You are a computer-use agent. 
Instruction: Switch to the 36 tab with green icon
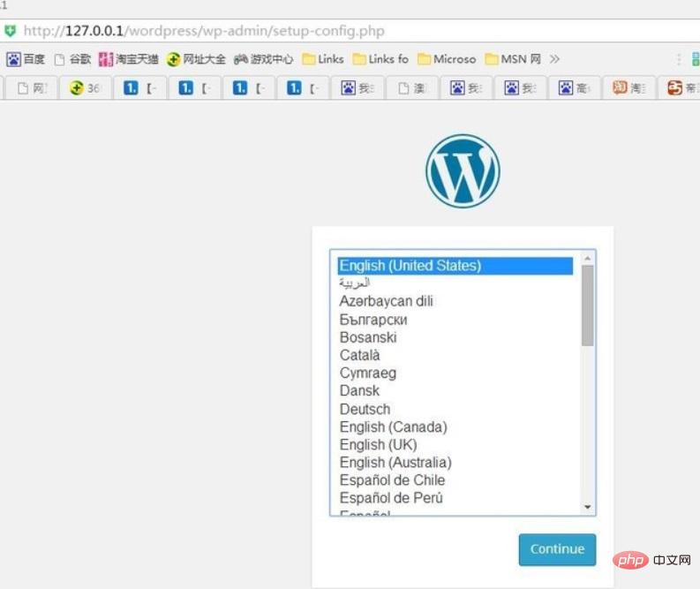coord(85,88)
